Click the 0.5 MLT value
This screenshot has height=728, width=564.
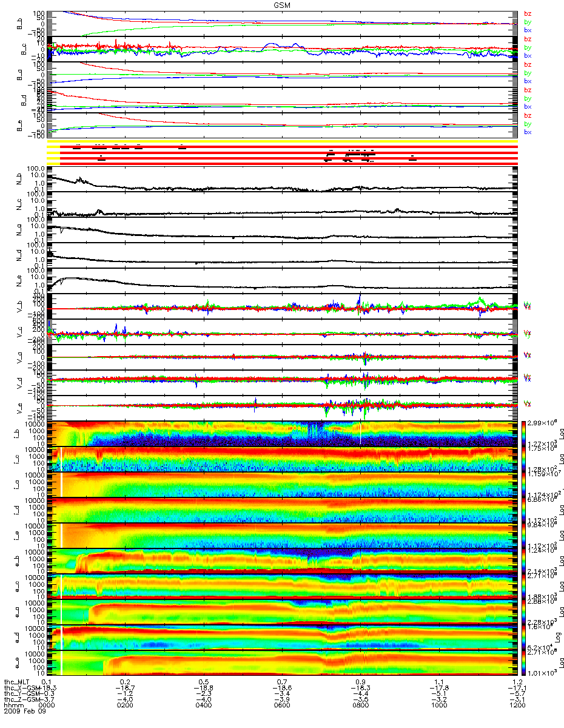tap(203, 682)
